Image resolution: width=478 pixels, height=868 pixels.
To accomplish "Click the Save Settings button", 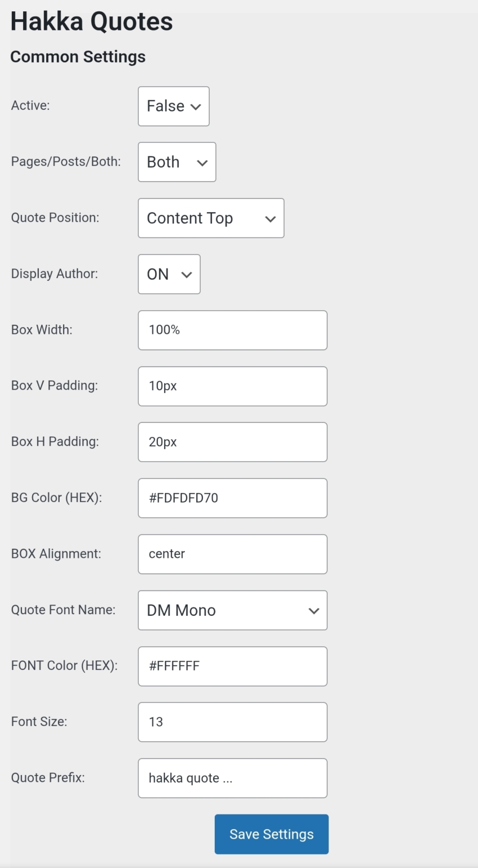I will (271, 834).
